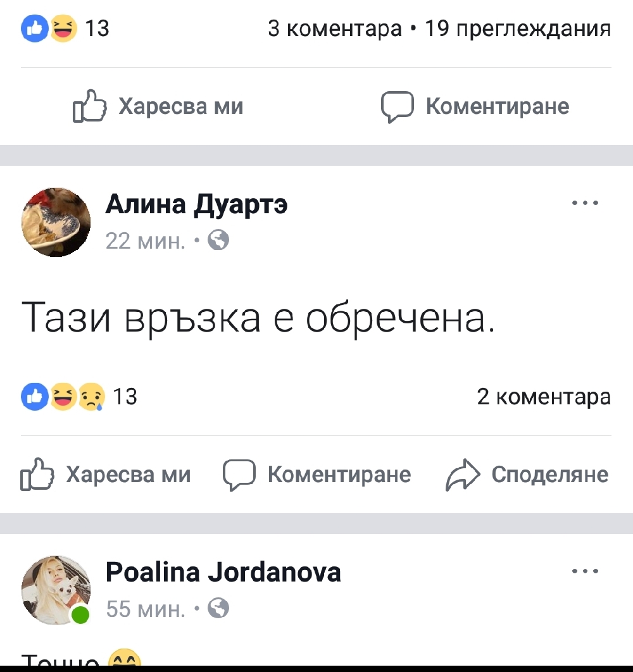Tap thumbs-up icon on Алина Дуартэ's post
Screen dimensions: 633x672
point(37,475)
